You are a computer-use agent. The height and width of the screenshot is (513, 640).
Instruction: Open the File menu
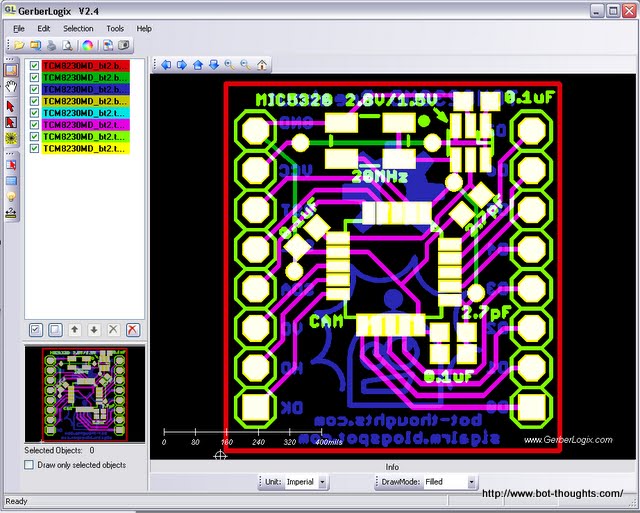tap(19, 29)
